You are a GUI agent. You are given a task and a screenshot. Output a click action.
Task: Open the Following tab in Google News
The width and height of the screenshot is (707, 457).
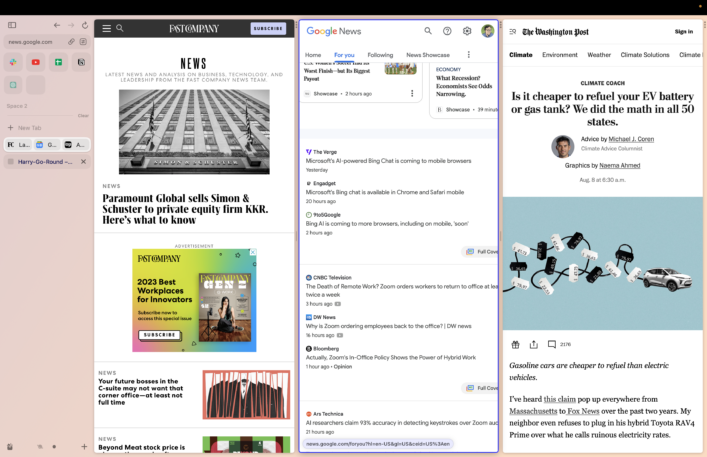pos(380,55)
